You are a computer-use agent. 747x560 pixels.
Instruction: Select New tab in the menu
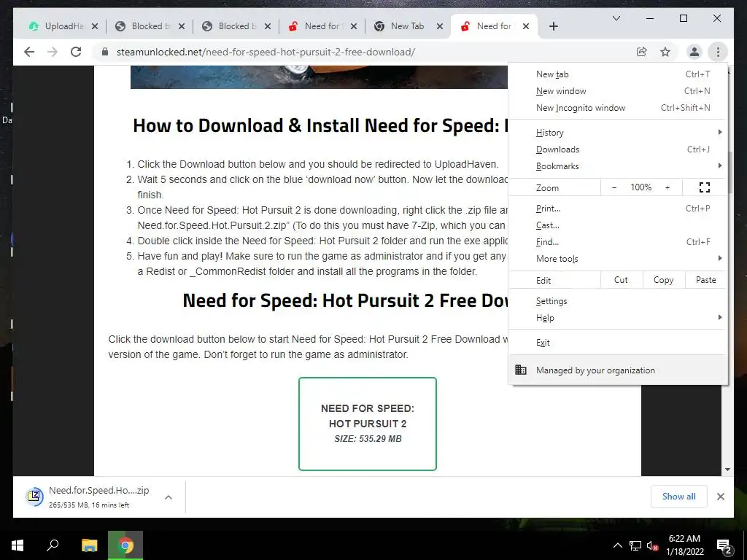[618, 74]
